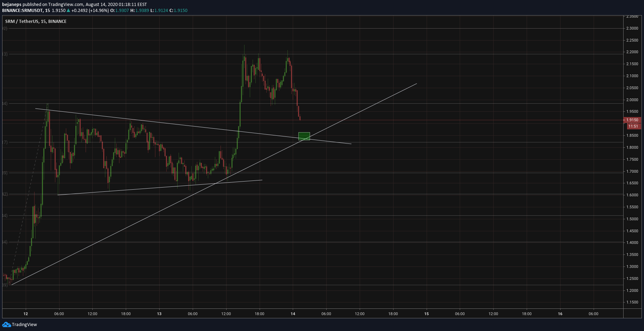Select the lower triangle support line near 1.6500
The height and width of the screenshot is (331, 644).
[160, 188]
